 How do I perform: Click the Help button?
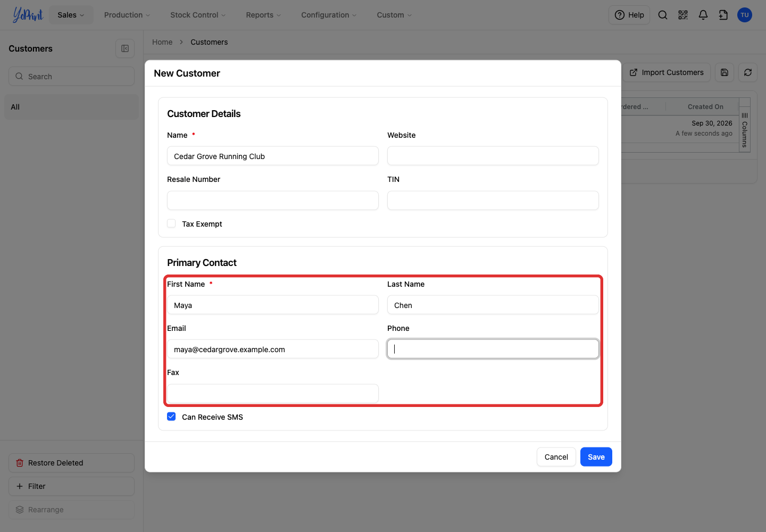[629, 15]
